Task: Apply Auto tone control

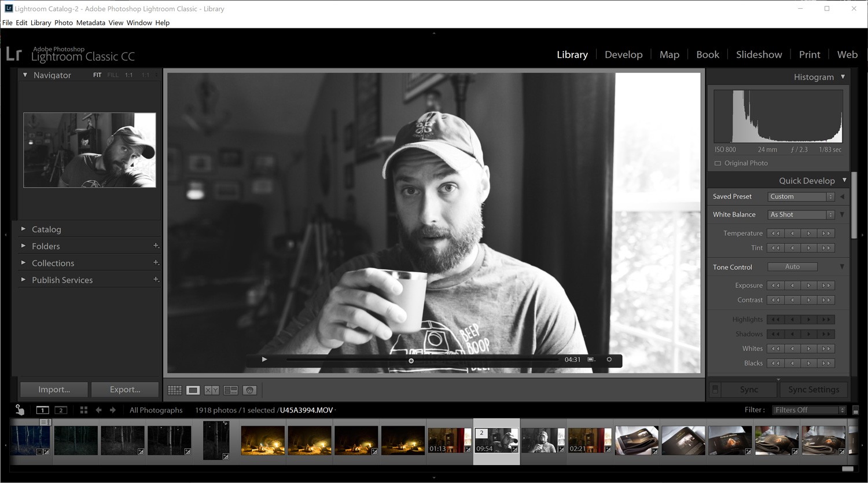Action: point(792,266)
